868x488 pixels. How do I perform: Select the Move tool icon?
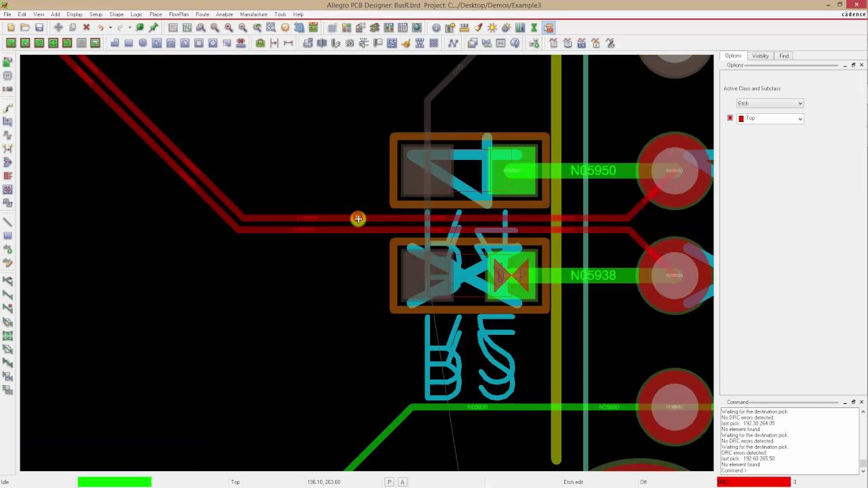[x=58, y=28]
